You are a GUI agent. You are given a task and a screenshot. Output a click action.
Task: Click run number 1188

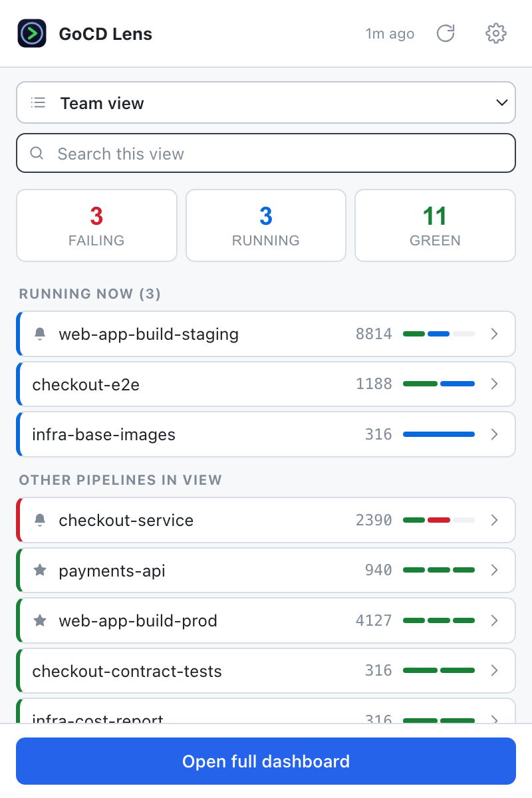click(x=374, y=384)
